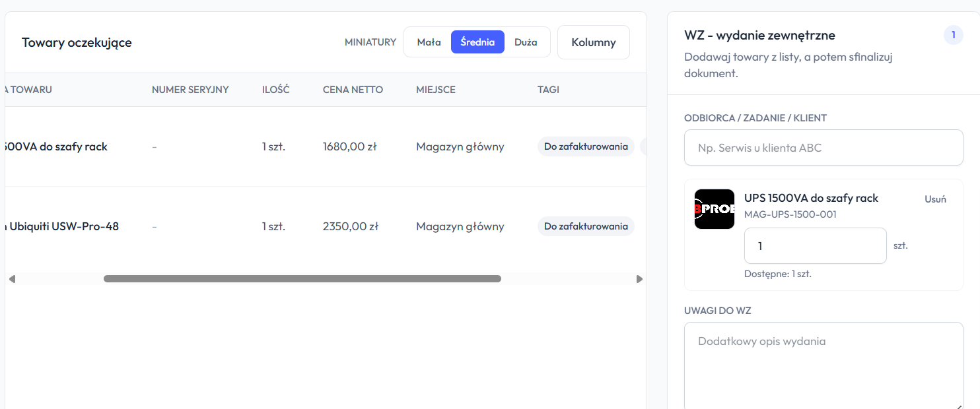Click the horizontal scrollbar thumb
Viewport: 980px width, 409px height.
[x=302, y=279]
